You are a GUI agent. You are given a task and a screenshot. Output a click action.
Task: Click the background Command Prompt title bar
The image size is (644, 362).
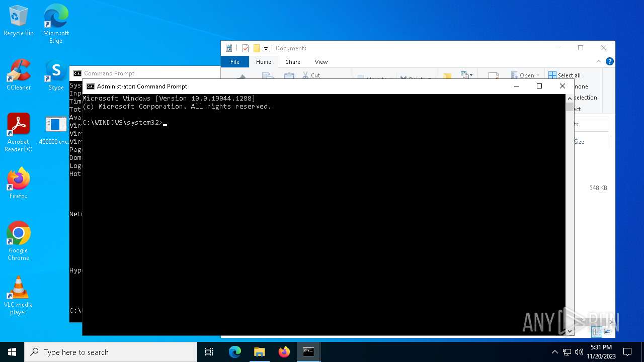tap(146, 73)
